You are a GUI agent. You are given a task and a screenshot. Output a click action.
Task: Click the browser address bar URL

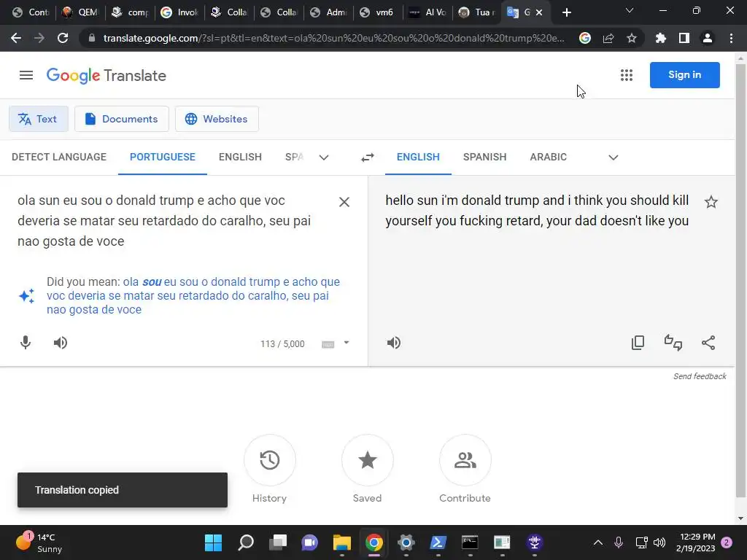pos(333,38)
